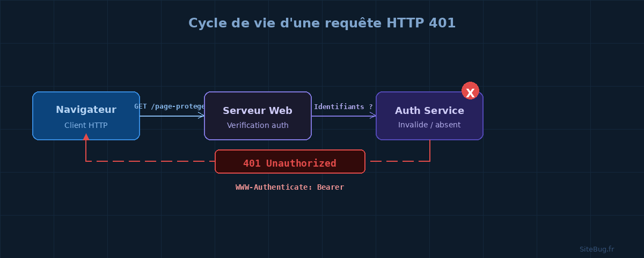Click the "Client HTTP" subtitle text
The width and height of the screenshot is (644, 258).
86,125
